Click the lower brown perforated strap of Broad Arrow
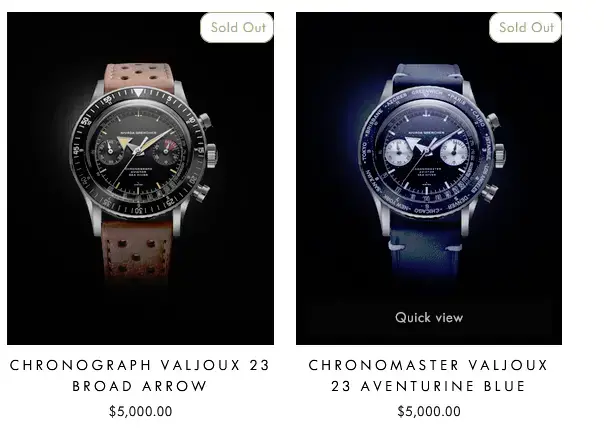604x428 pixels. (136, 250)
